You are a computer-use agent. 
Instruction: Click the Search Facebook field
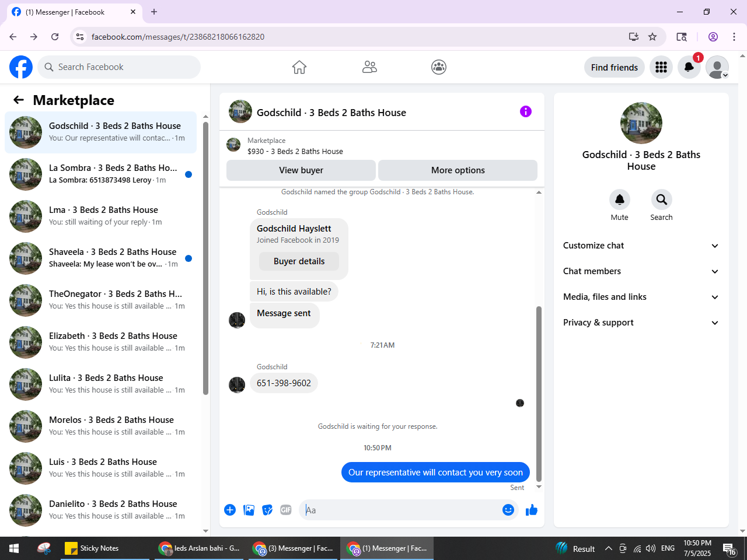pos(119,67)
